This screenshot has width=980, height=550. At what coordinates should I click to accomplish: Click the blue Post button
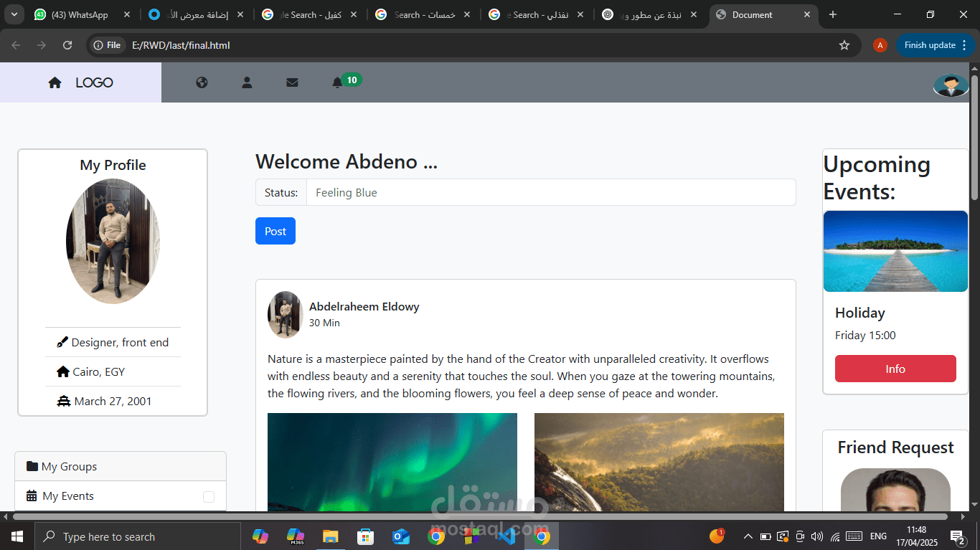pos(275,231)
